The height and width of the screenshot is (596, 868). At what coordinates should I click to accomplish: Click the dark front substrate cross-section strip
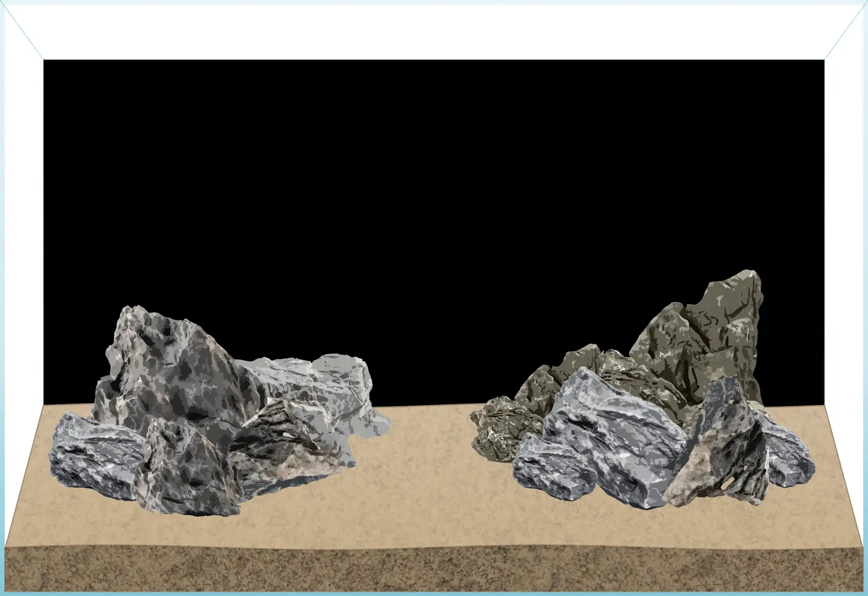(x=432, y=569)
